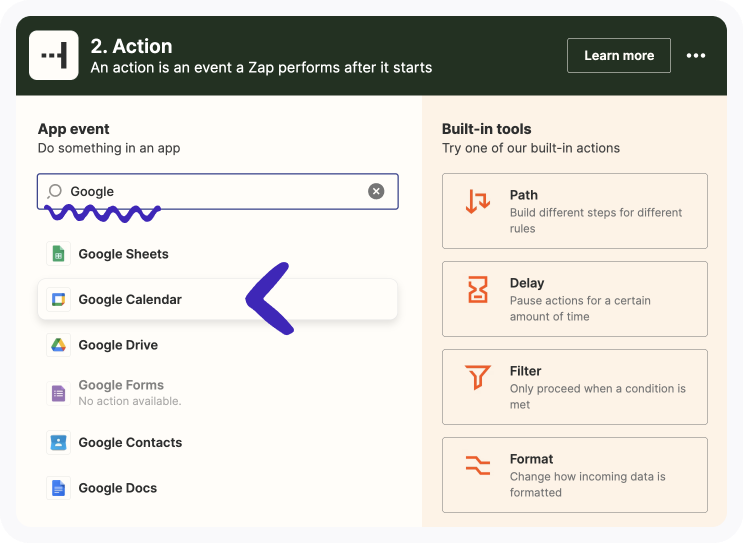Select the Google Drive icon
Screen dimensions: 743x543
[58, 345]
